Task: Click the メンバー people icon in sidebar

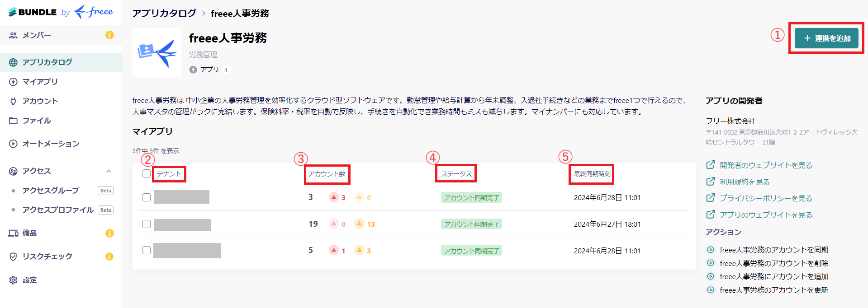Action: (x=14, y=35)
